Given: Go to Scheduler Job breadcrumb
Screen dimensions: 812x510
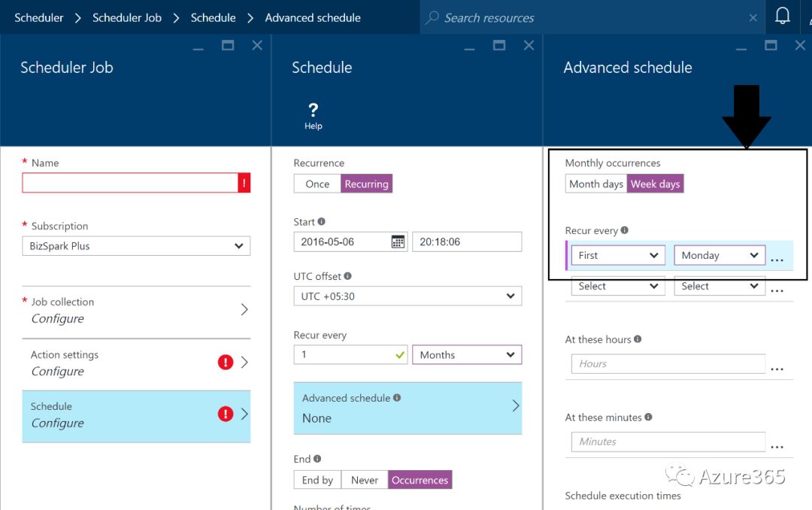Looking at the screenshot, I should click(126, 17).
